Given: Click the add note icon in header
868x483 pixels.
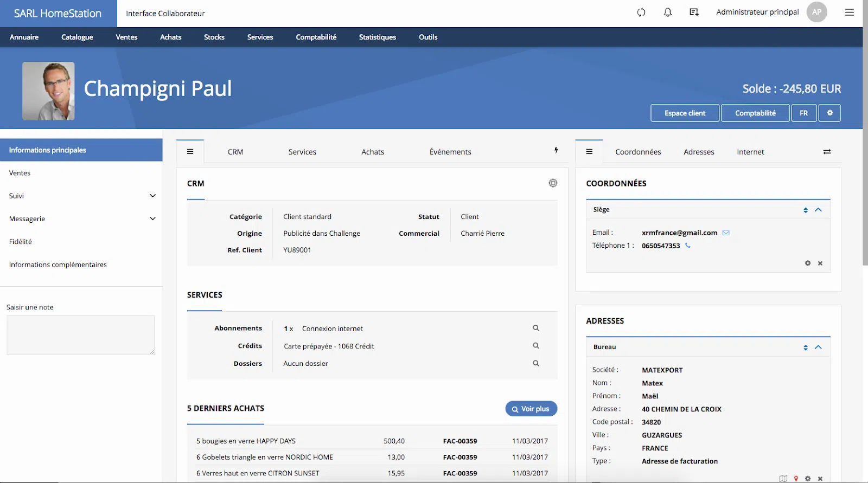Looking at the screenshot, I should pyautogui.click(x=694, y=12).
